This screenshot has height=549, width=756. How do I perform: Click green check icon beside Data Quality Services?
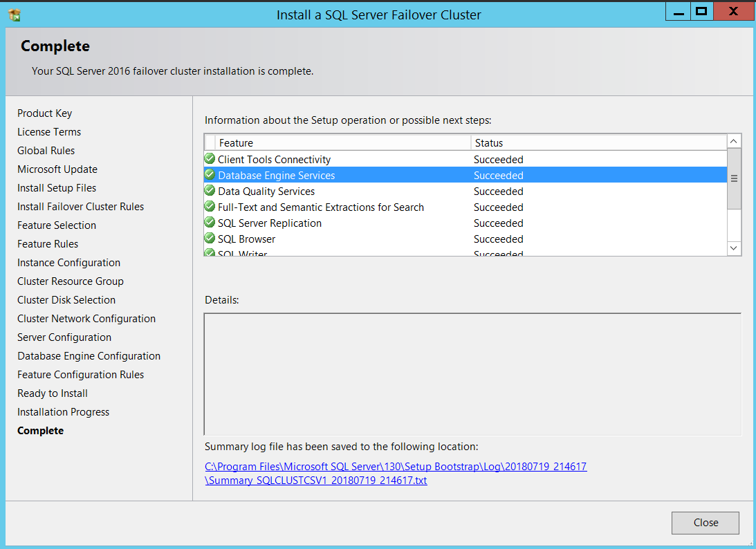coord(210,191)
